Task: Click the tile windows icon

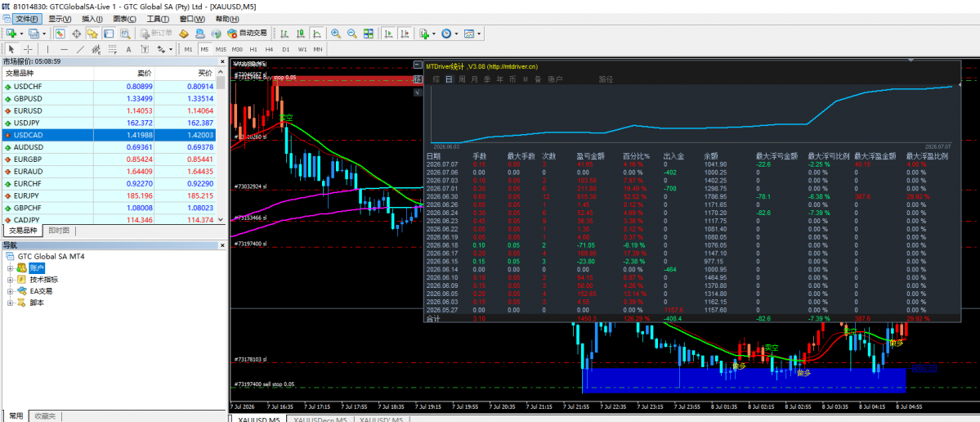Action: coord(368,34)
